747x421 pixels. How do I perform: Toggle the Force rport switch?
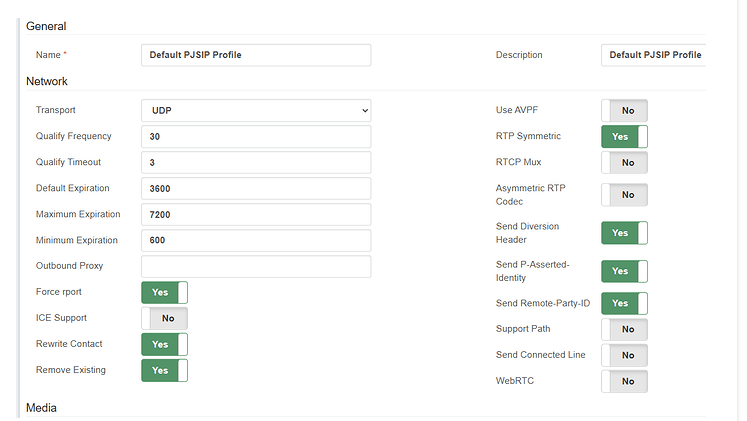tap(164, 292)
